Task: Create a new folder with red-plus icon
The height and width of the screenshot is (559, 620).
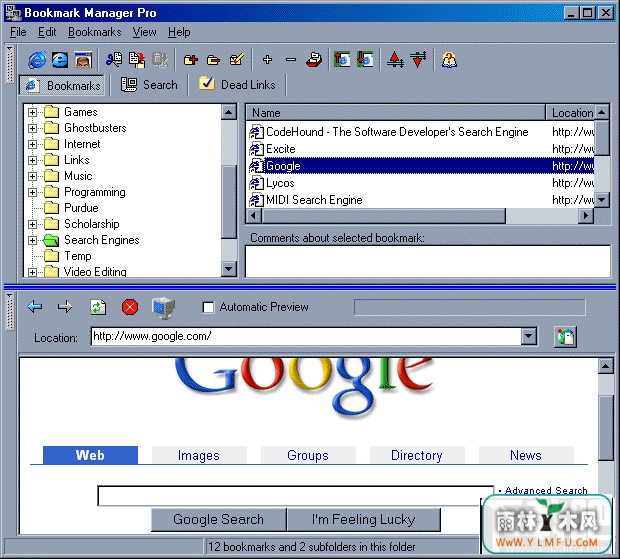Action: coord(191,60)
